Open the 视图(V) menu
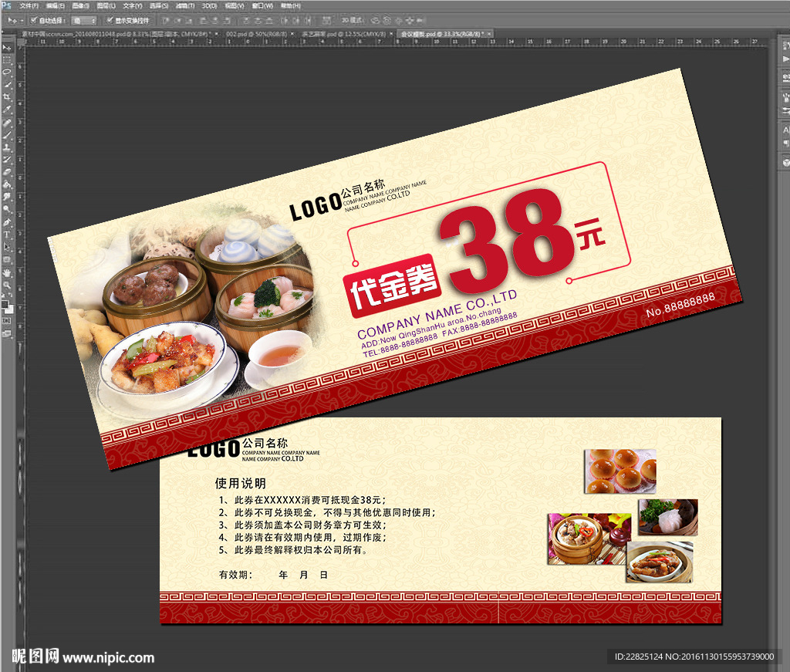The height and width of the screenshot is (672, 790). click(x=235, y=5)
